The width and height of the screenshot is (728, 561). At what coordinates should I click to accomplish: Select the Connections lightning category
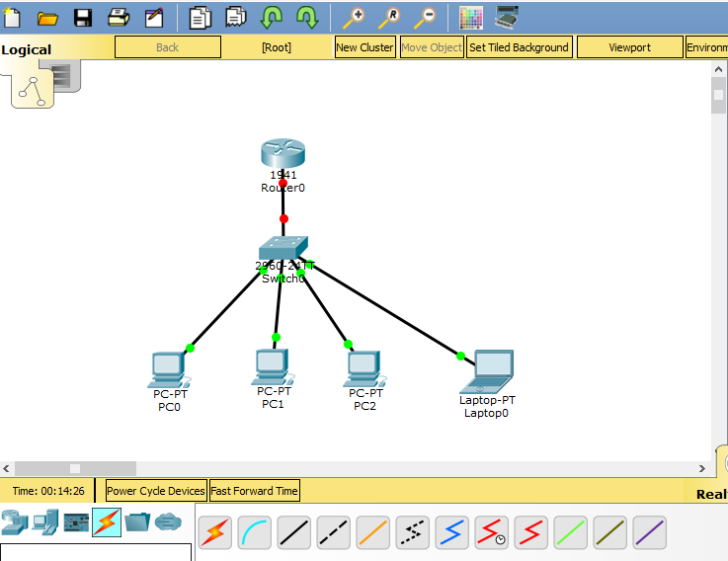coord(106,521)
